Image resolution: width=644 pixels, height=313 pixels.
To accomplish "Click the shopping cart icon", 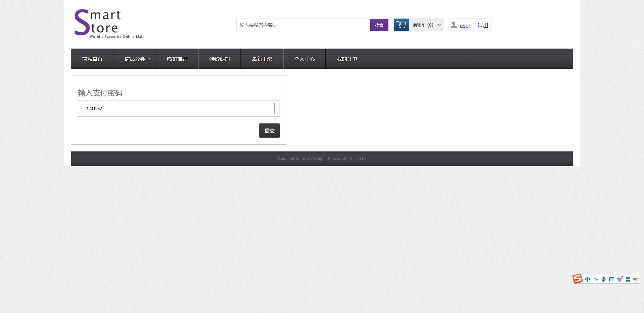I will [x=401, y=25].
